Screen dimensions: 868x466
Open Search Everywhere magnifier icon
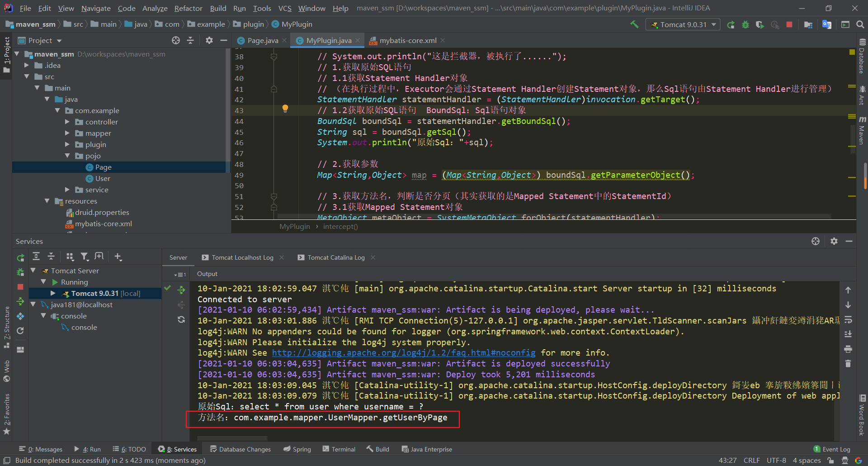coord(860,24)
